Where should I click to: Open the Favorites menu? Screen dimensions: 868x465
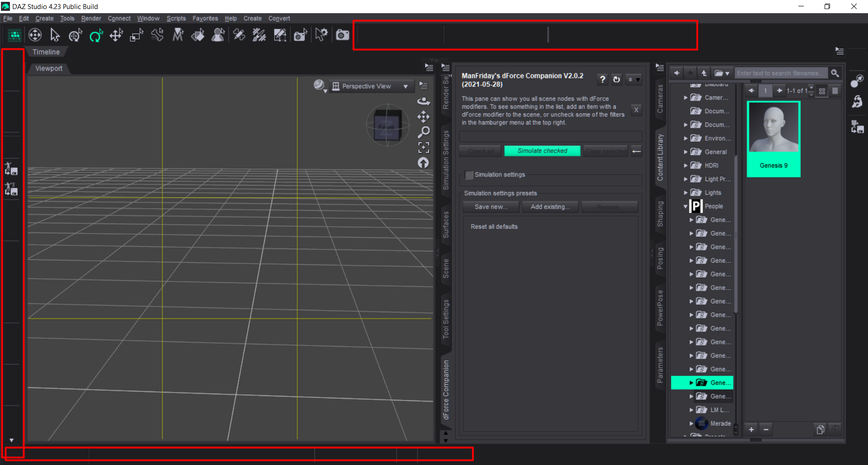click(205, 19)
